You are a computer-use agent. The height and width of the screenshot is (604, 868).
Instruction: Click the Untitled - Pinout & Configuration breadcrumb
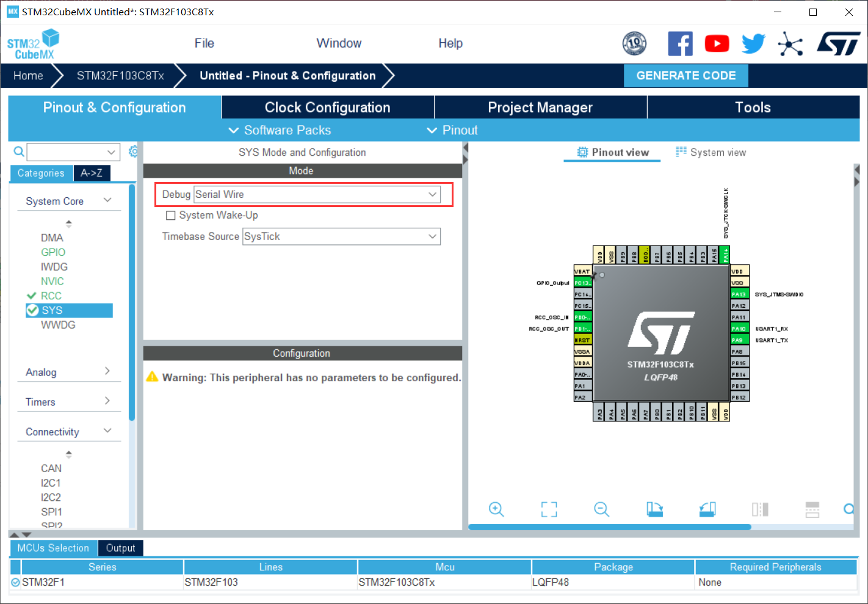coord(288,76)
